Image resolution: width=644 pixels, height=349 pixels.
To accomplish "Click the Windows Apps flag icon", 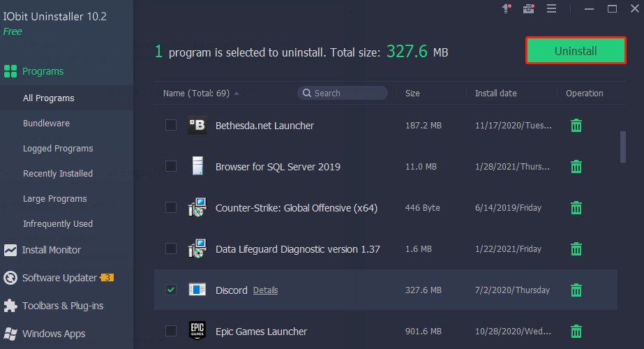I will pyautogui.click(x=10, y=334).
